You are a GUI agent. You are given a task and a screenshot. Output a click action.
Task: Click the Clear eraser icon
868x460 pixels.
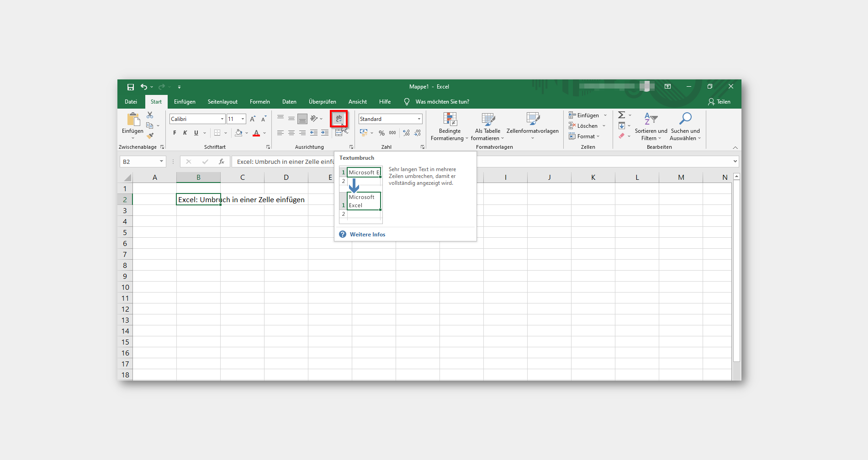point(622,136)
